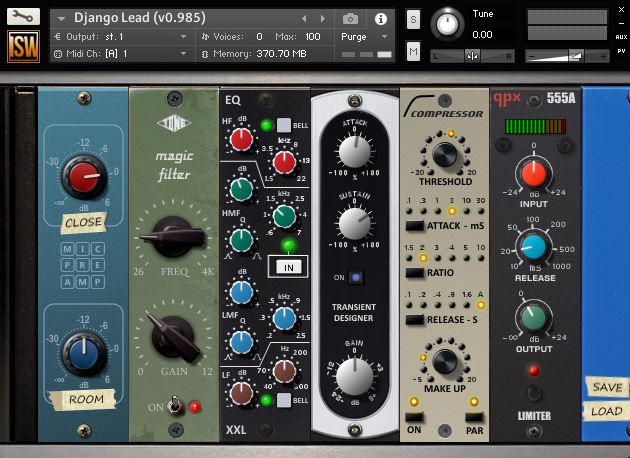Go to previous instrument preset arrow
The image size is (630, 458).
coord(304,18)
